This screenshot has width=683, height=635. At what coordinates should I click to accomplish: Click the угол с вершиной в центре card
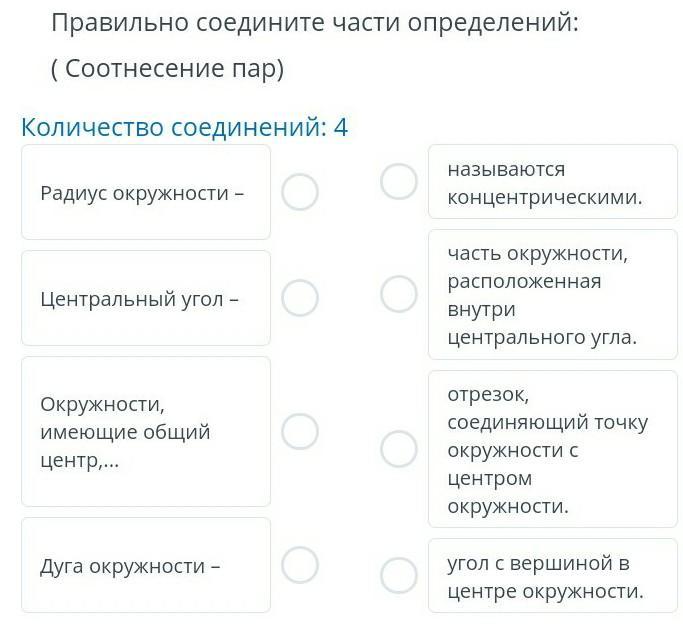(552, 577)
